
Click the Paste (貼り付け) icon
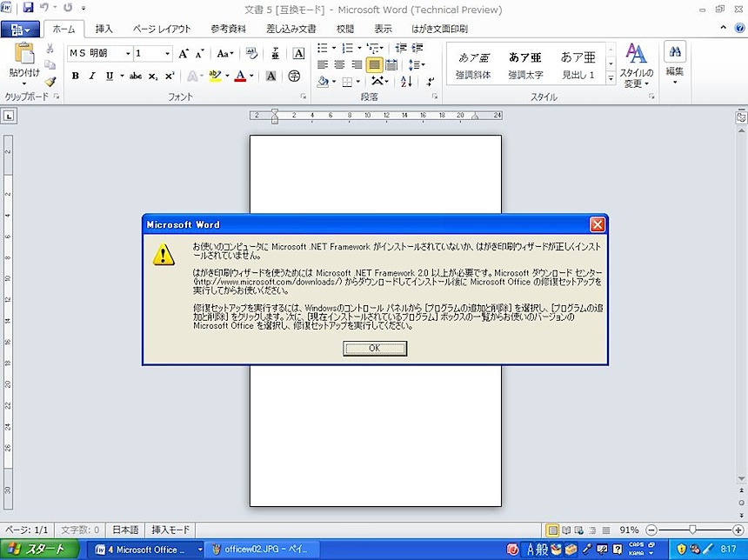click(23, 57)
